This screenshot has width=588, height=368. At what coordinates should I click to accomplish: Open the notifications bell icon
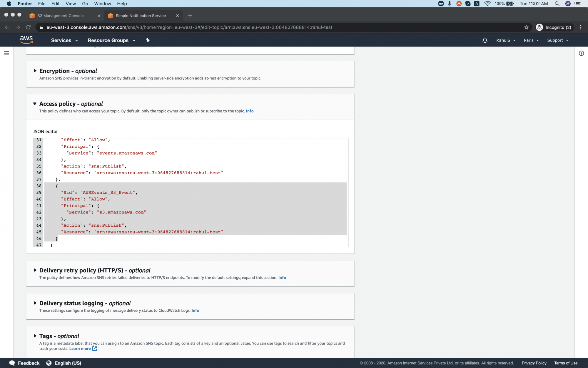485,40
